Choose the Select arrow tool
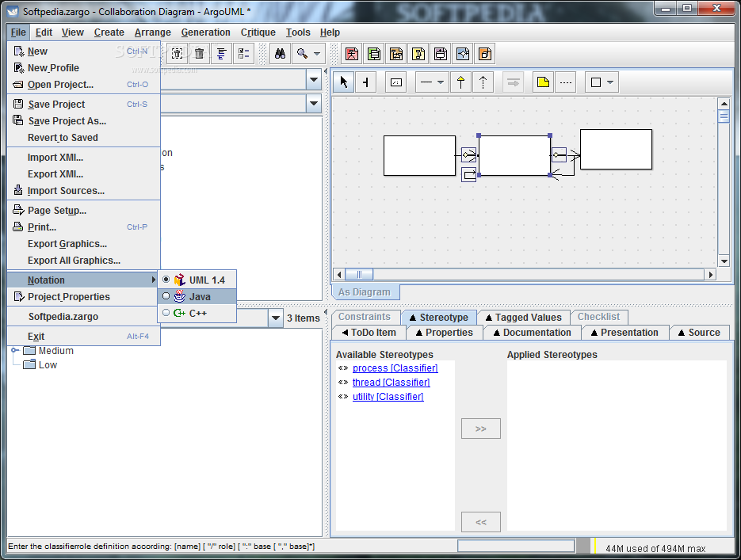 pos(344,82)
